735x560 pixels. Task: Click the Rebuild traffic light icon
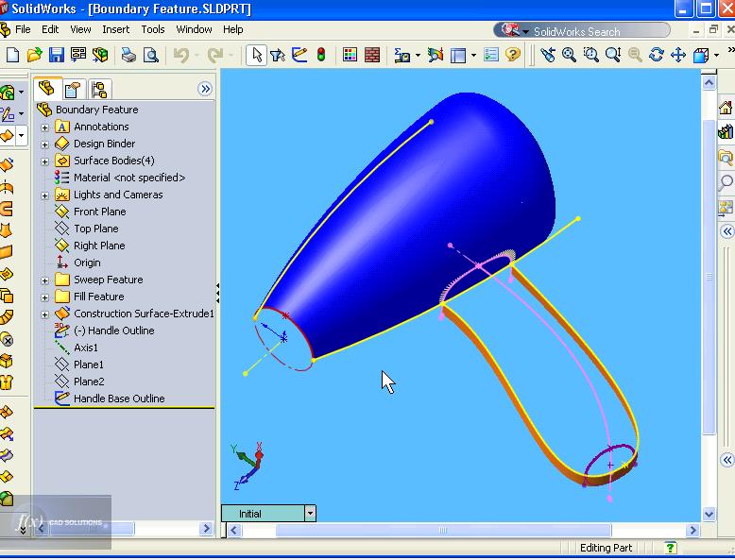pos(321,55)
